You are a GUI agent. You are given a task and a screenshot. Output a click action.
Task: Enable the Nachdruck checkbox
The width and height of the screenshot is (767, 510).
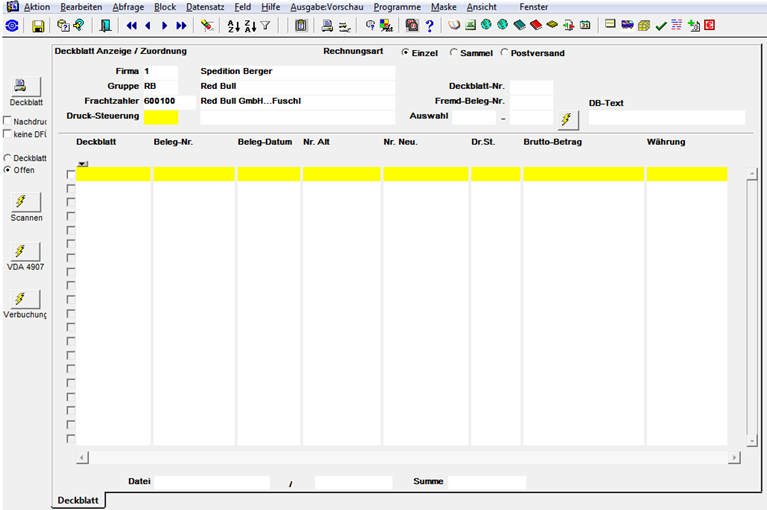(7, 121)
